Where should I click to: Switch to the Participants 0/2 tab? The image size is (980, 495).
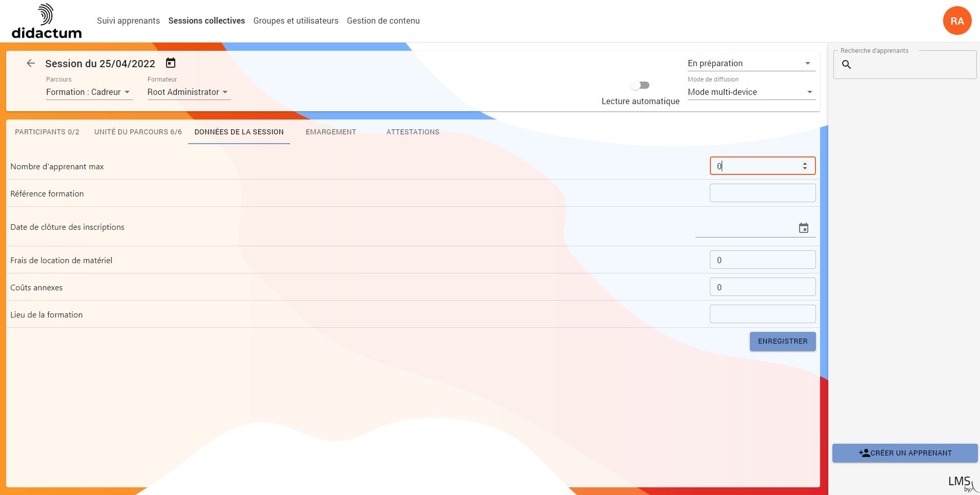[x=47, y=132]
